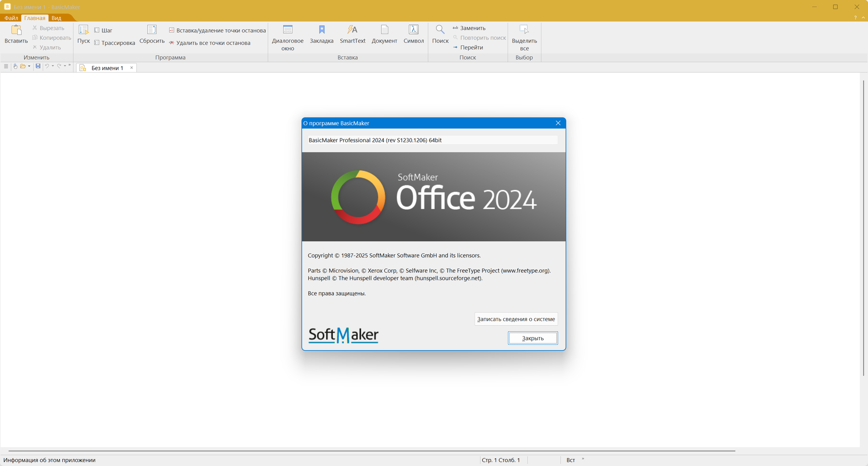
Task: Click the Трассировка (Trace) command
Action: tap(115, 43)
